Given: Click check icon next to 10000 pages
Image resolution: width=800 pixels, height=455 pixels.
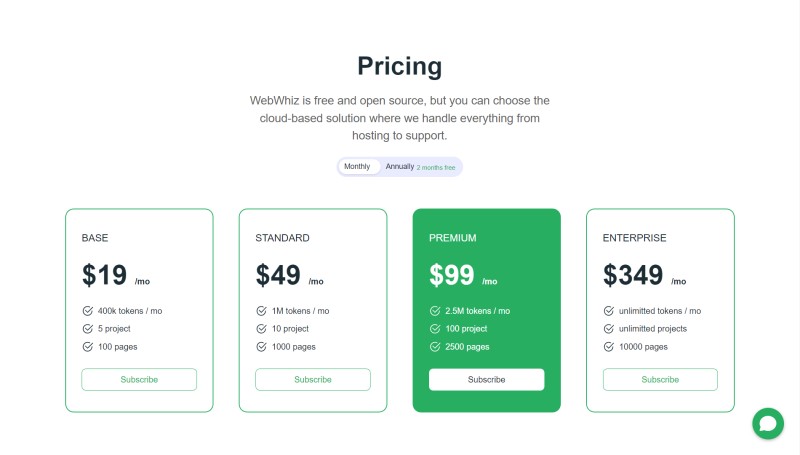Looking at the screenshot, I should pos(609,347).
